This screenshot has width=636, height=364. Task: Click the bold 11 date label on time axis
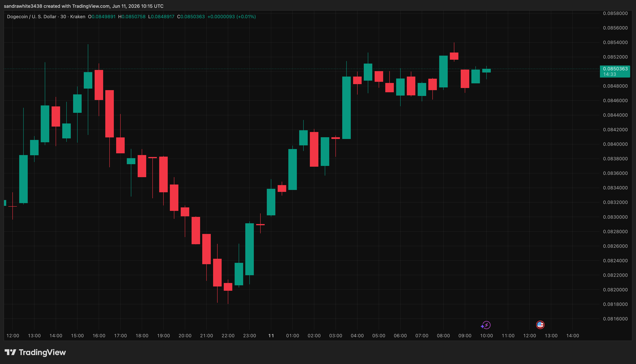coord(271,336)
